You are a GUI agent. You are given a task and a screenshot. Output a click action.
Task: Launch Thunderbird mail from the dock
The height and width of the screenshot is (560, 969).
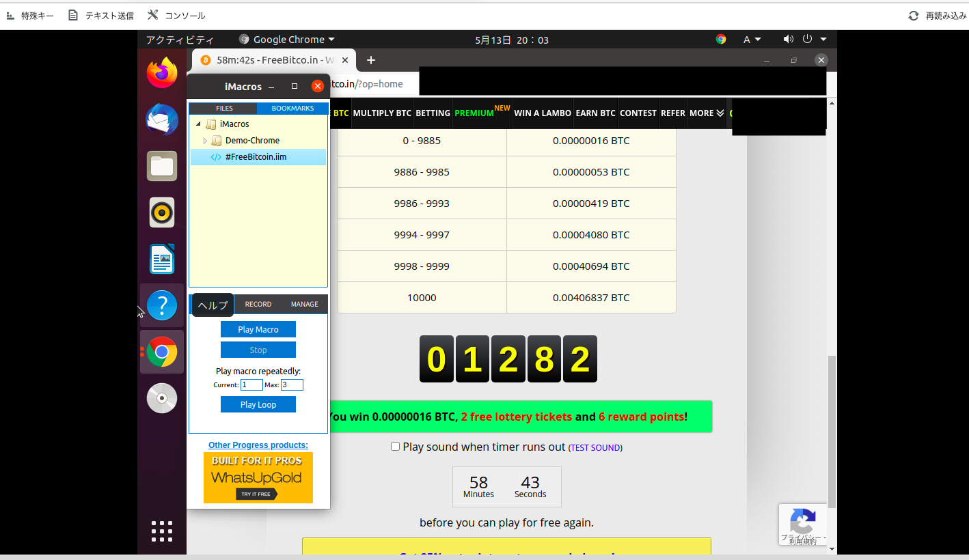[x=162, y=120]
